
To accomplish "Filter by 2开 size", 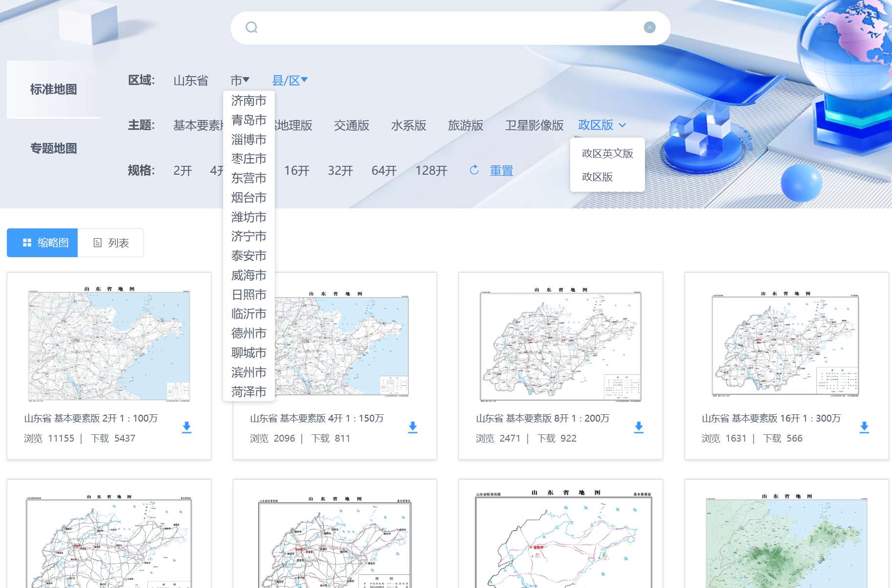I will click(x=183, y=171).
